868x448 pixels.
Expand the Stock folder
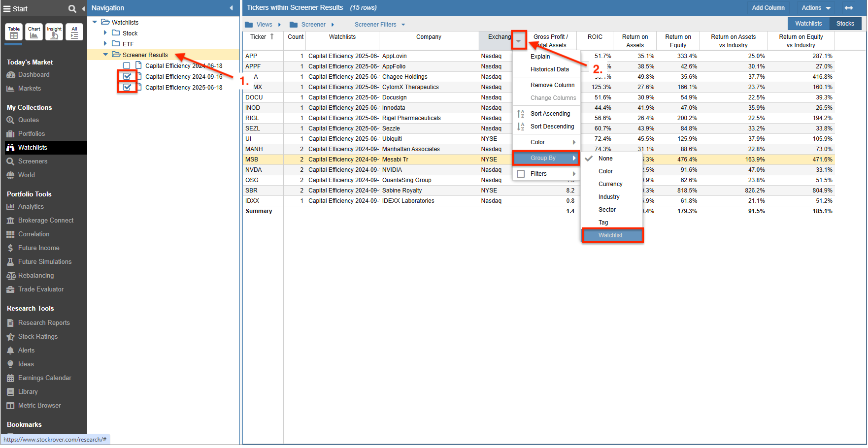click(x=105, y=33)
